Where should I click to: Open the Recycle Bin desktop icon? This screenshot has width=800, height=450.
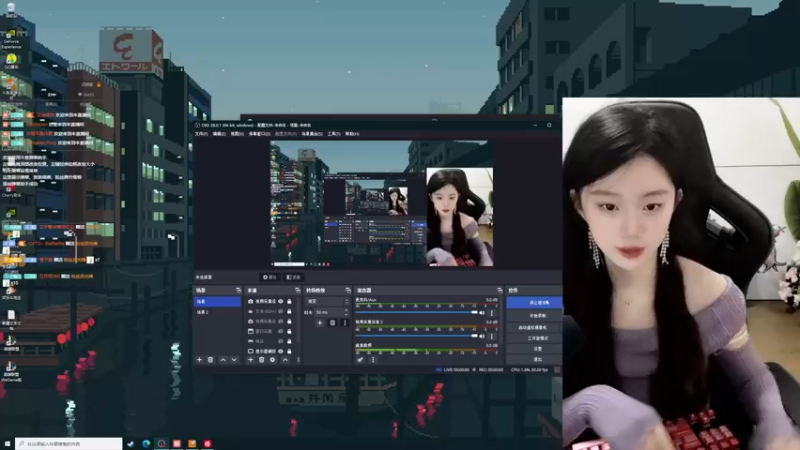11,9
